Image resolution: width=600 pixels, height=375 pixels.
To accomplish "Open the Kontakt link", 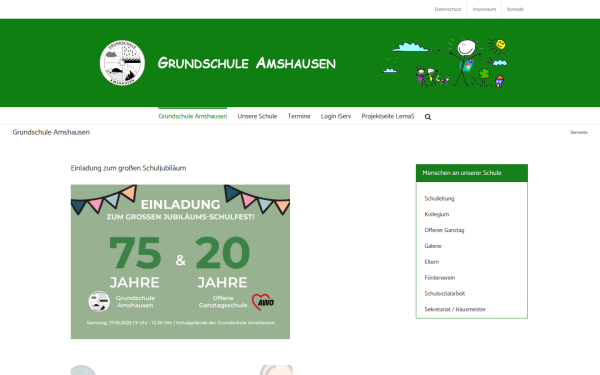I will click(515, 9).
